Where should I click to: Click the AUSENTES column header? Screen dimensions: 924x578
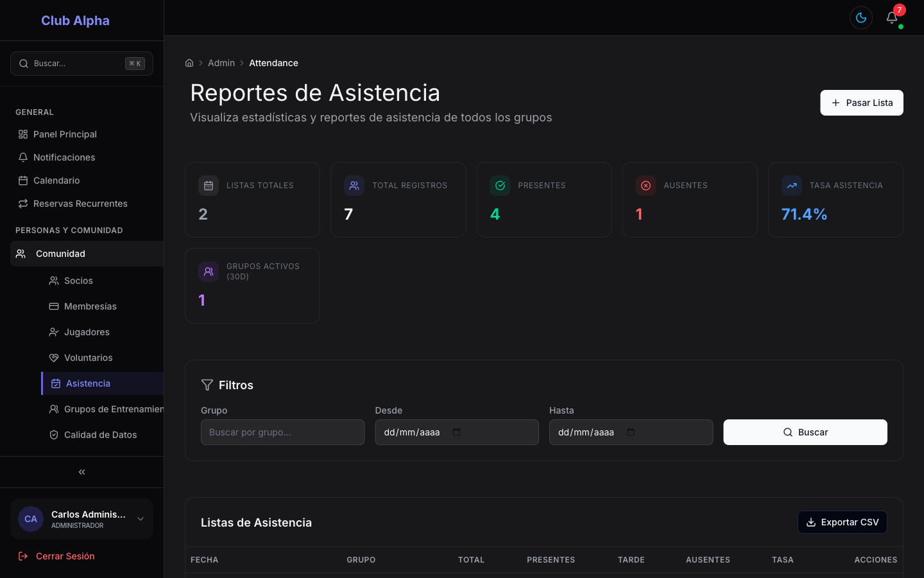click(708, 560)
